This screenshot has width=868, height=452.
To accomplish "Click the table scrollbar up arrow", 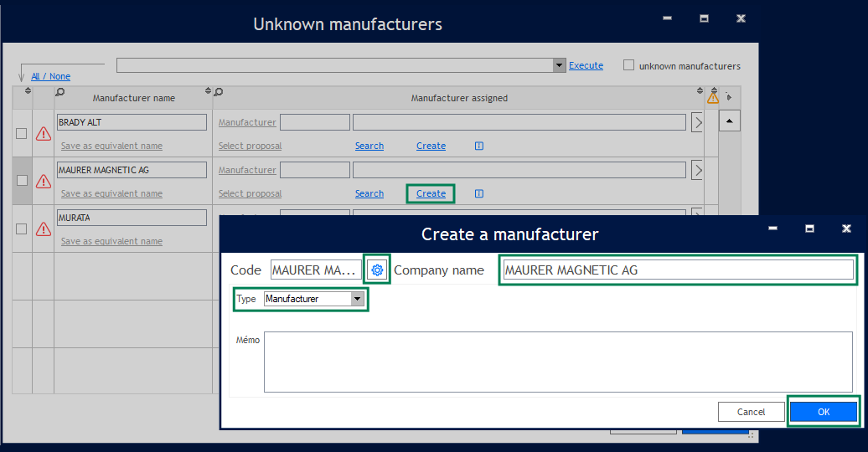I will 729,122.
